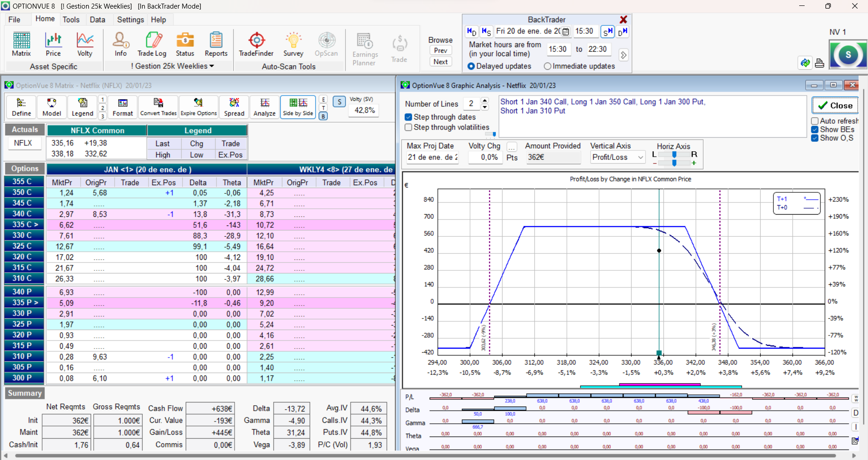868x460 pixels.
Task: Click the Close button in Graphic Analysis
Action: tap(835, 105)
